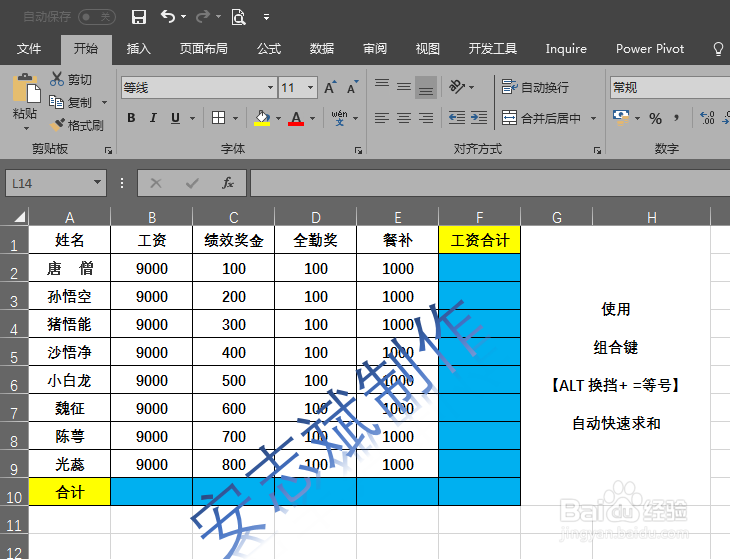Set bottom vertical alignment
730x559 pixels.
click(426, 88)
